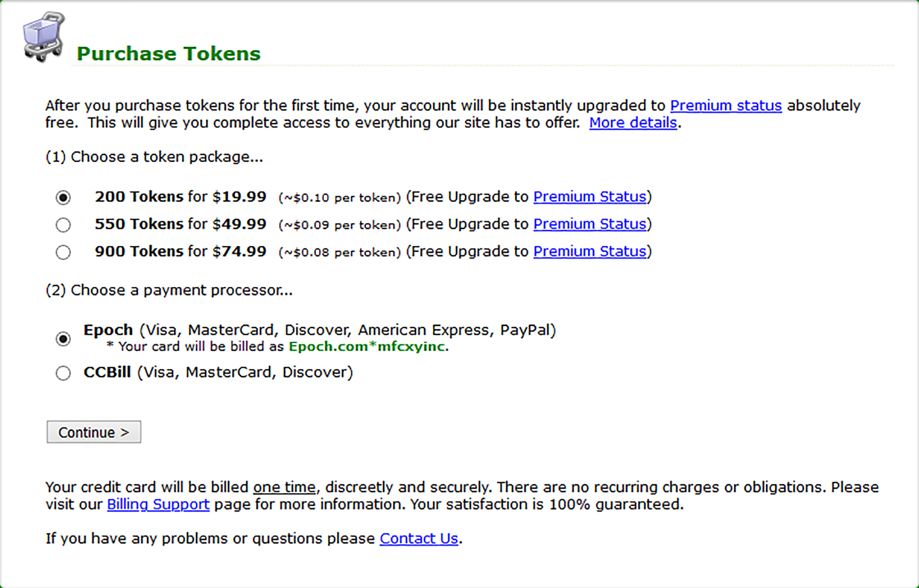Click the Purchase Tokens heading
The width and height of the screenshot is (919, 588).
[169, 54]
